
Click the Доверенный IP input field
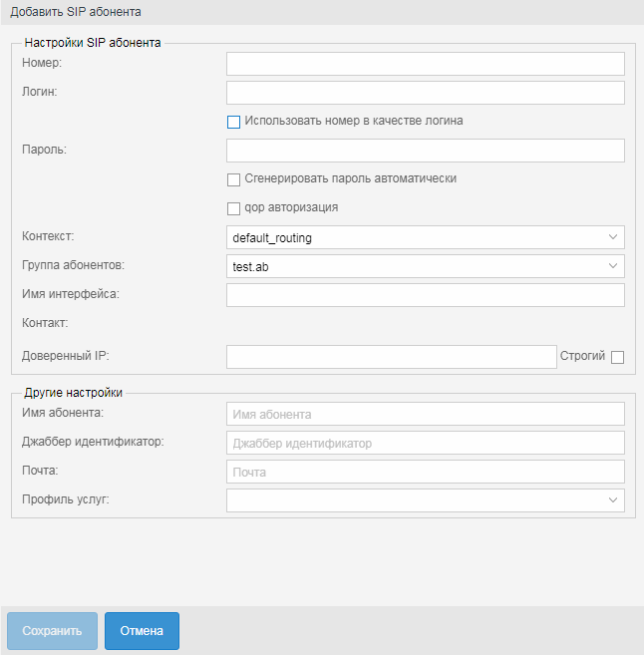click(x=391, y=357)
